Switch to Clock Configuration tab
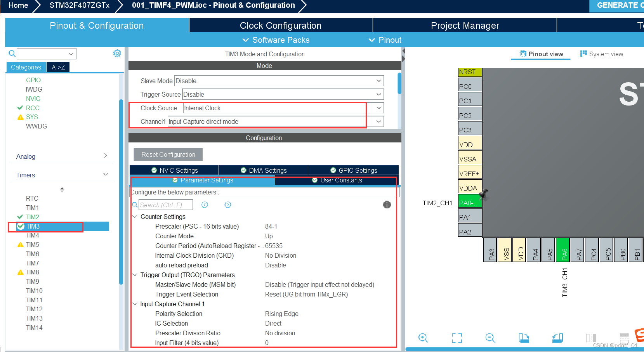 click(x=281, y=26)
